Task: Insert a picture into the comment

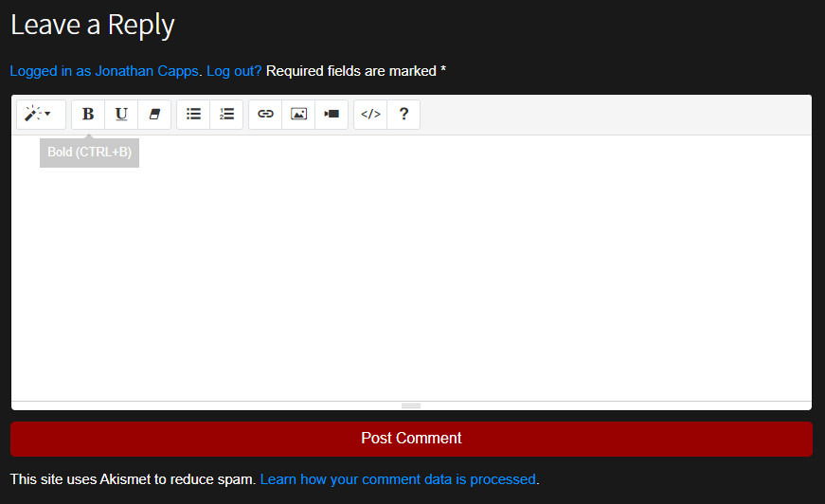Action: [298, 115]
